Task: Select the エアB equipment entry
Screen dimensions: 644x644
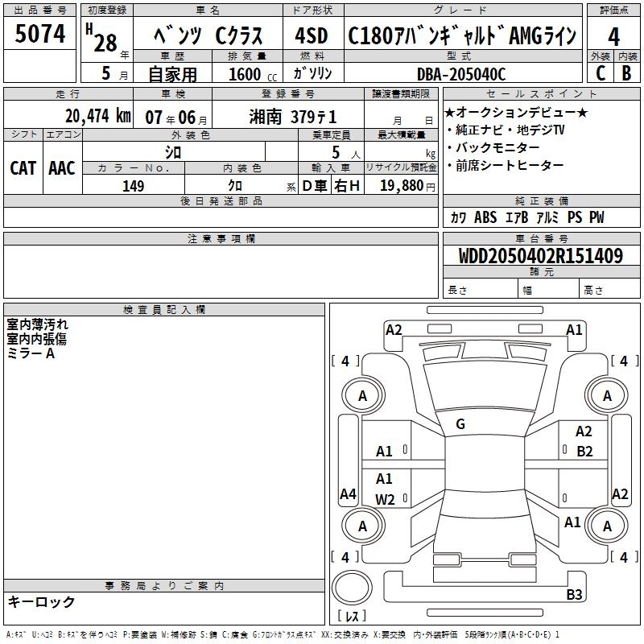Action: pos(516,217)
